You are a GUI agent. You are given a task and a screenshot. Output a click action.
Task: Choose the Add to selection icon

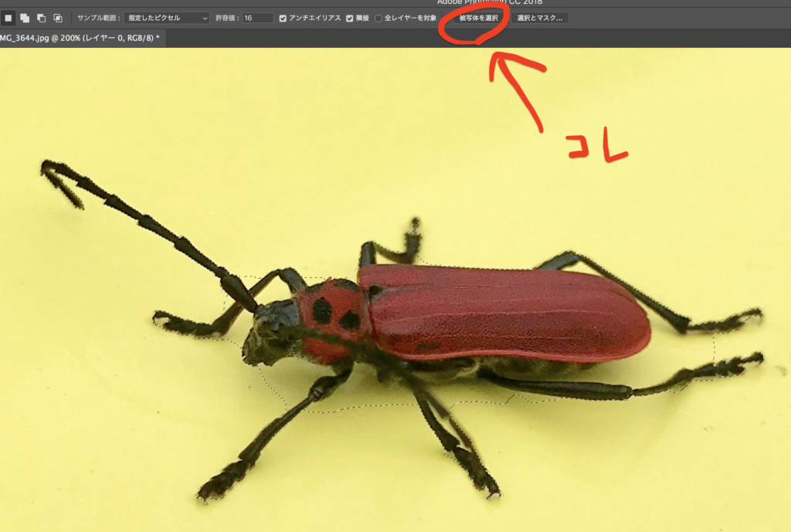(25, 18)
